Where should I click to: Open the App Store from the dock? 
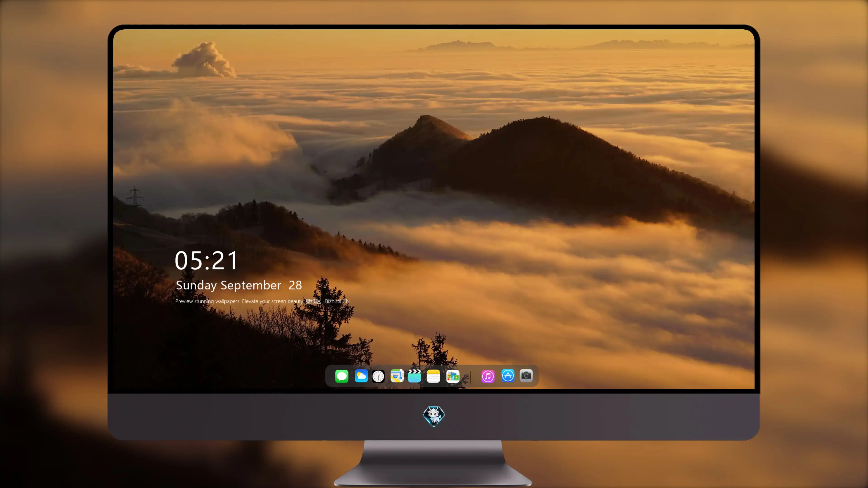coord(508,375)
